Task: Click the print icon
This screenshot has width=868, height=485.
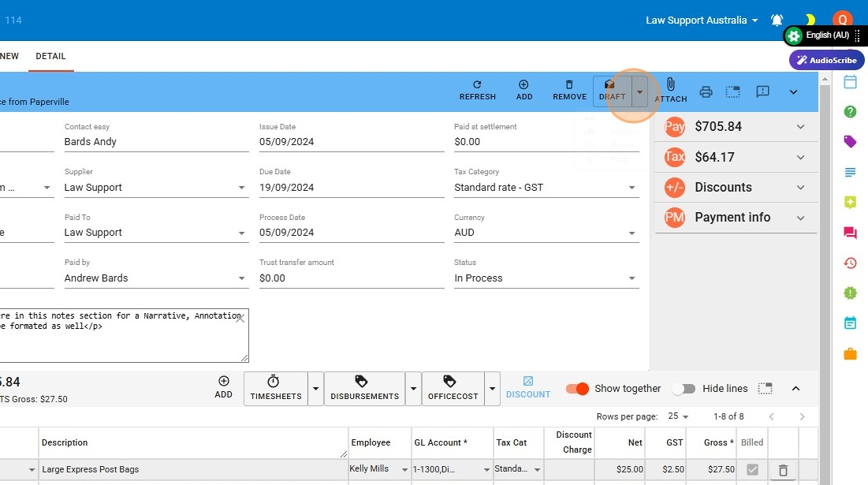Action: pyautogui.click(x=706, y=91)
